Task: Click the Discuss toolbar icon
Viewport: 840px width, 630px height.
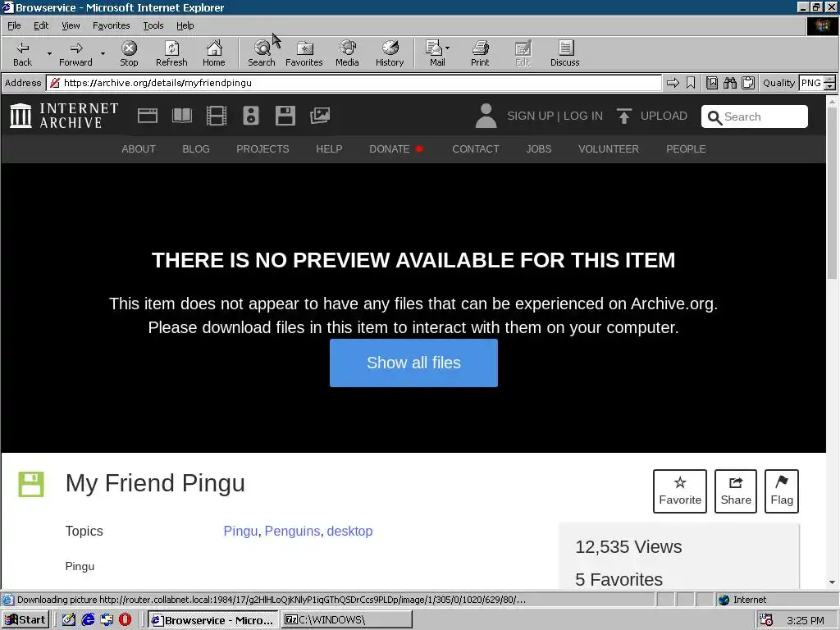Action: [564, 53]
